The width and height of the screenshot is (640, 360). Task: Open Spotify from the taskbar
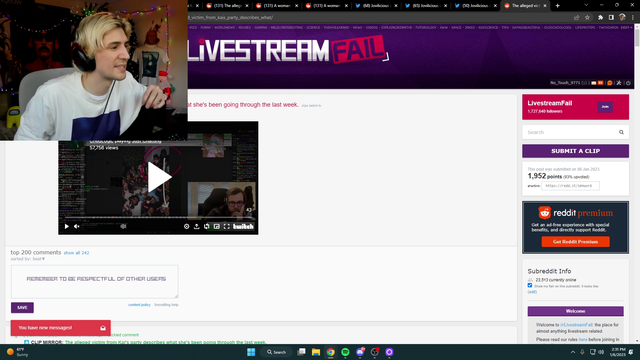pyautogui.click(x=345, y=352)
